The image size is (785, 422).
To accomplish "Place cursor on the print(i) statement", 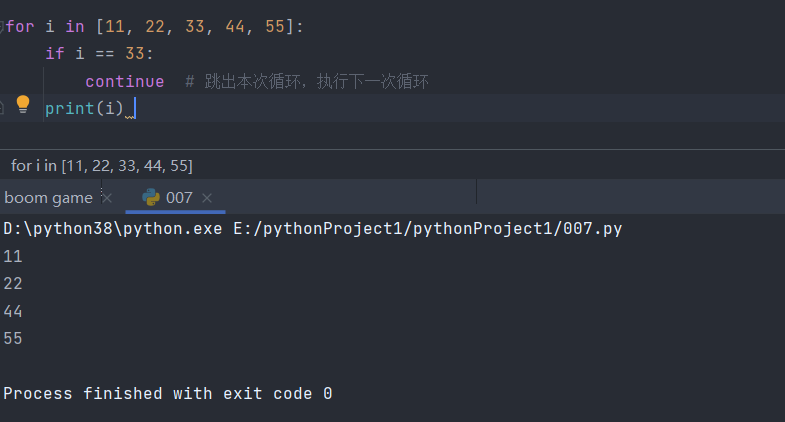I will click(84, 108).
